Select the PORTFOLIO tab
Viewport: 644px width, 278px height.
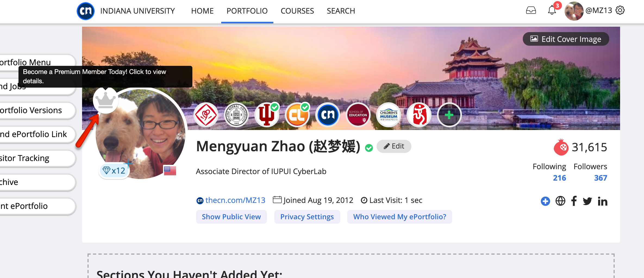[247, 11]
